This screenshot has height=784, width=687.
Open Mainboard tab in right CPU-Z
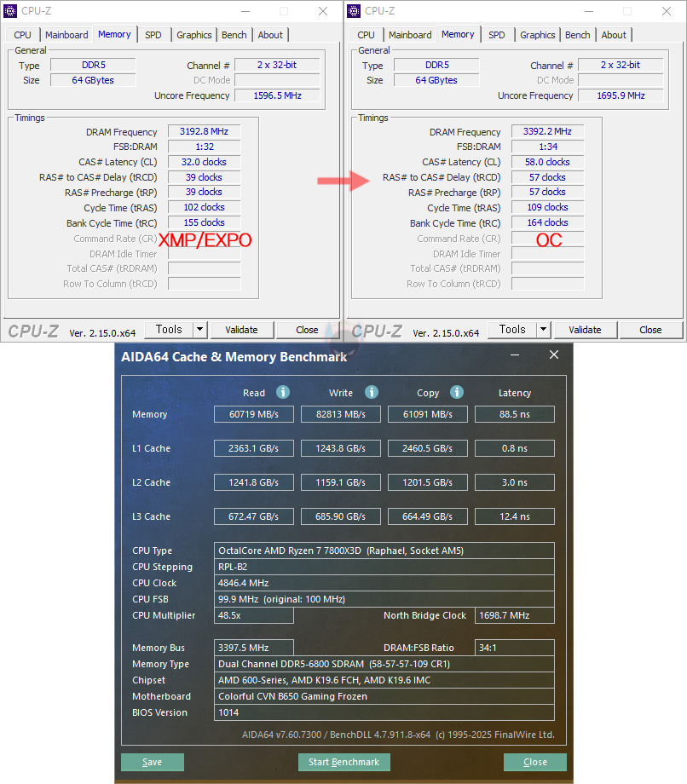[410, 35]
